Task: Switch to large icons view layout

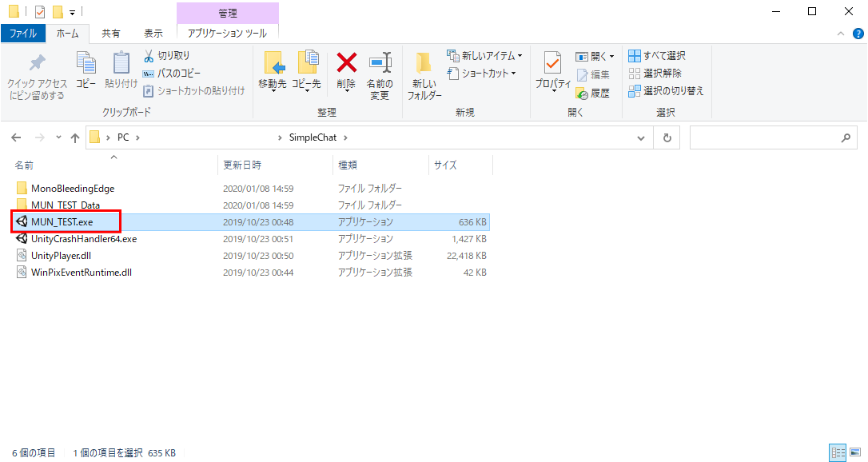Action: click(854, 452)
